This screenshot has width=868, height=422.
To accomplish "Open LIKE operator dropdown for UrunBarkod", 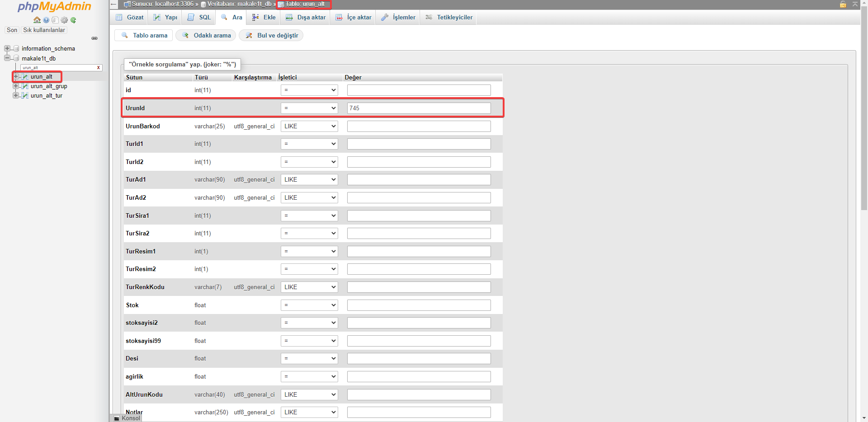I will (x=309, y=126).
